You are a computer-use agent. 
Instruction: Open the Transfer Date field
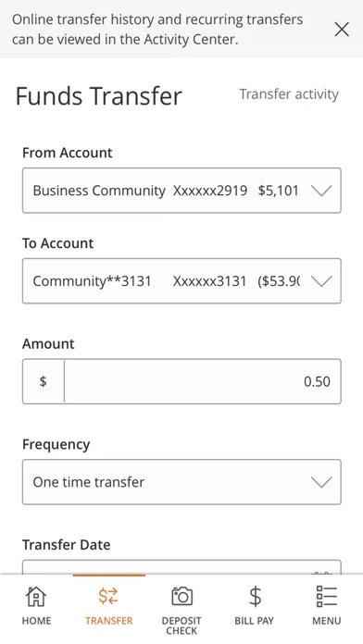(181, 567)
